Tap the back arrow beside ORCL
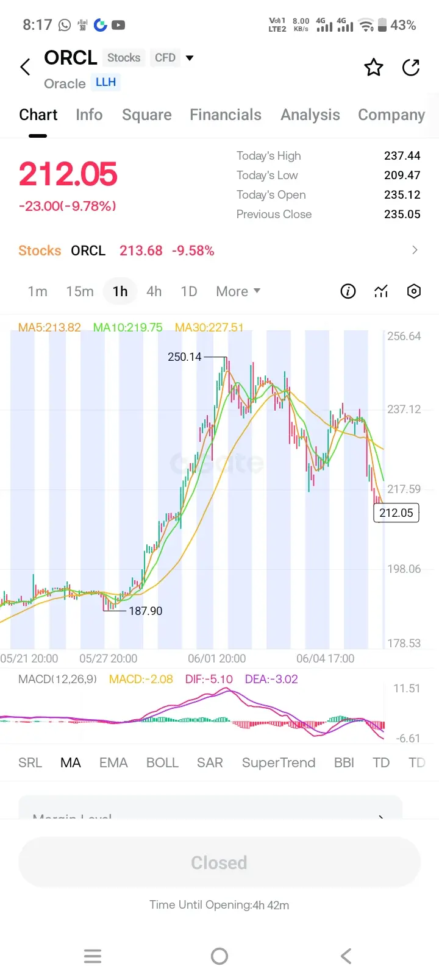Image resolution: width=439 pixels, height=980 pixels. [x=25, y=67]
